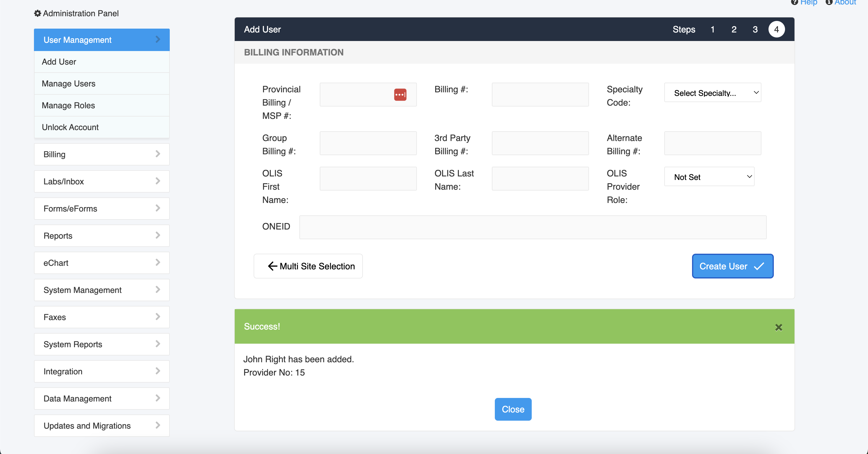The image size is (868, 454).
Task: Click the Create User button
Action: click(732, 266)
